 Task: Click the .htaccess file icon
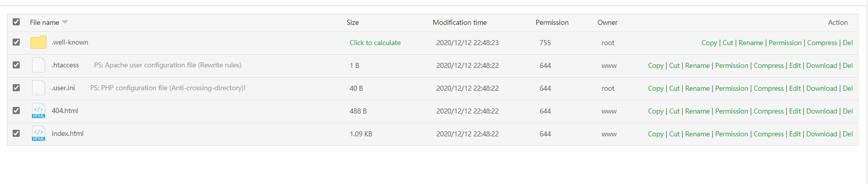pos(39,65)
